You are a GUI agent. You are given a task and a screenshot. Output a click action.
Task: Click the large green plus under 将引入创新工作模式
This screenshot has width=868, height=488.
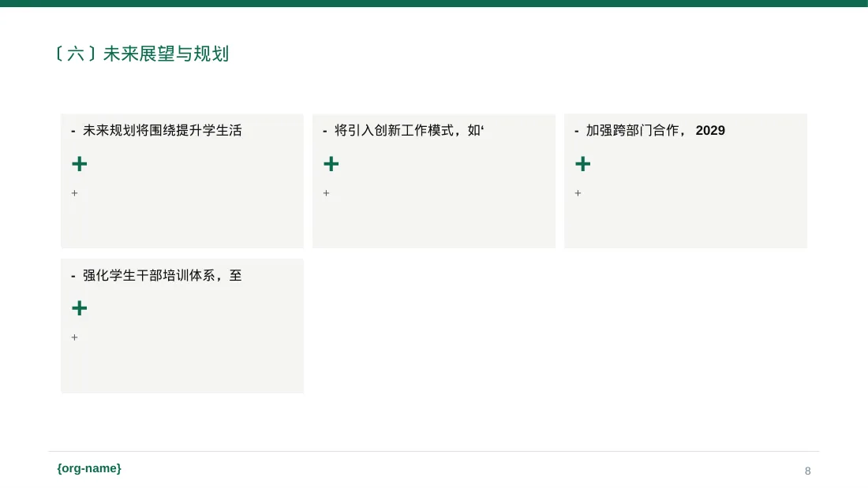click(331, 164)
